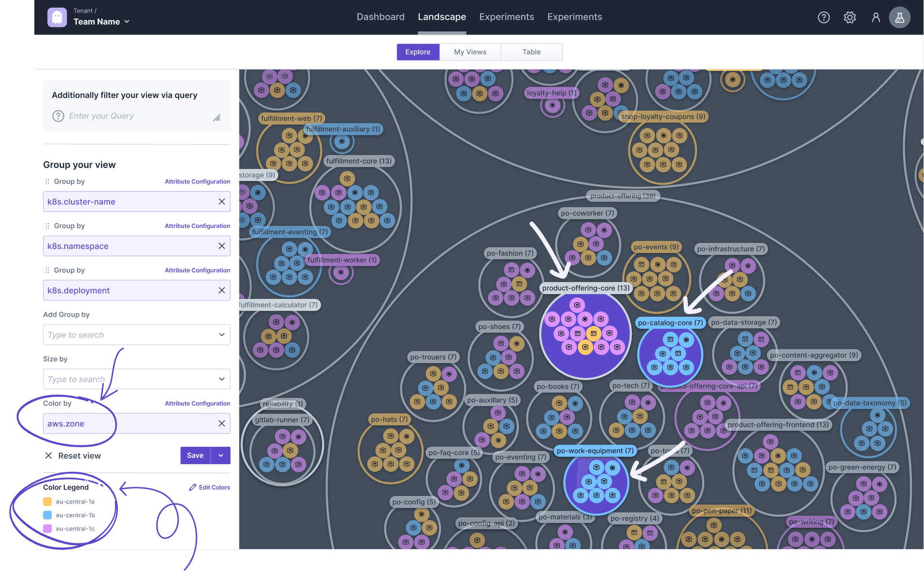Image resolution: width=924 pixels, height=580 pixels.
Task: Open the k8s.deployment group field
Action: (137, 290)
